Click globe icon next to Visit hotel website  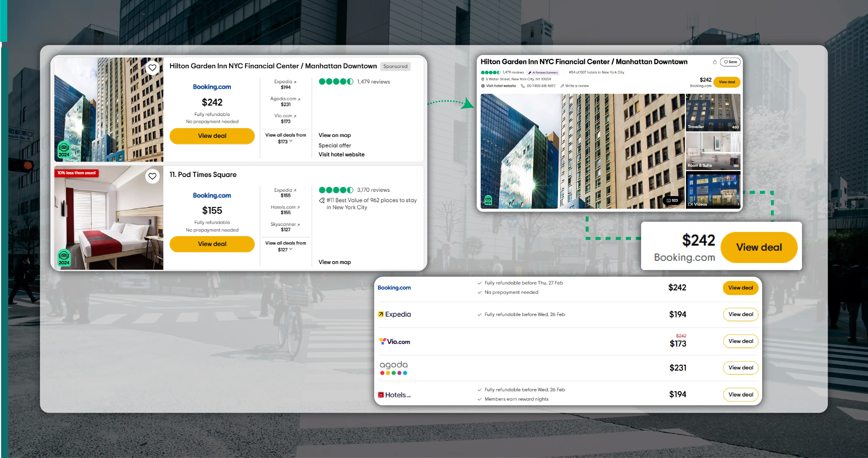click(483, 86)
